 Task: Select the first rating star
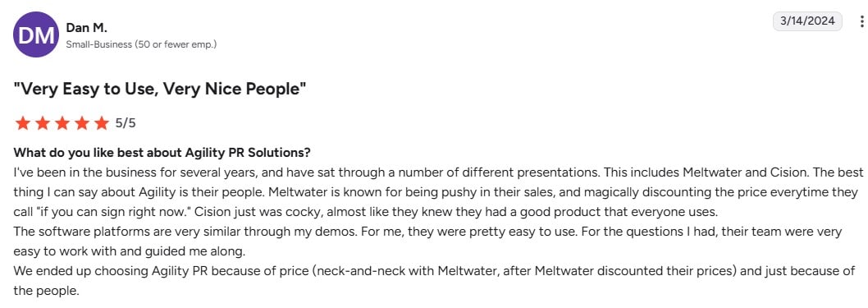click(23, 123)
